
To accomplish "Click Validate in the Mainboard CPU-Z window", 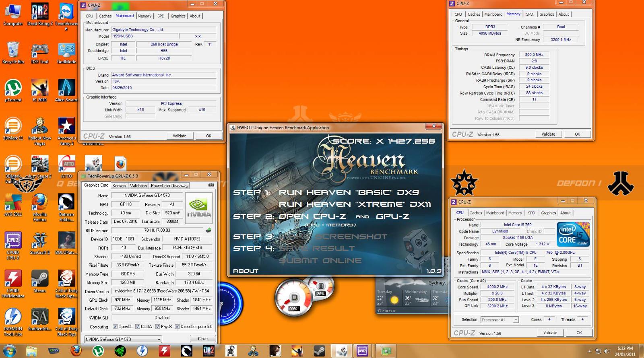I will 180,136.
